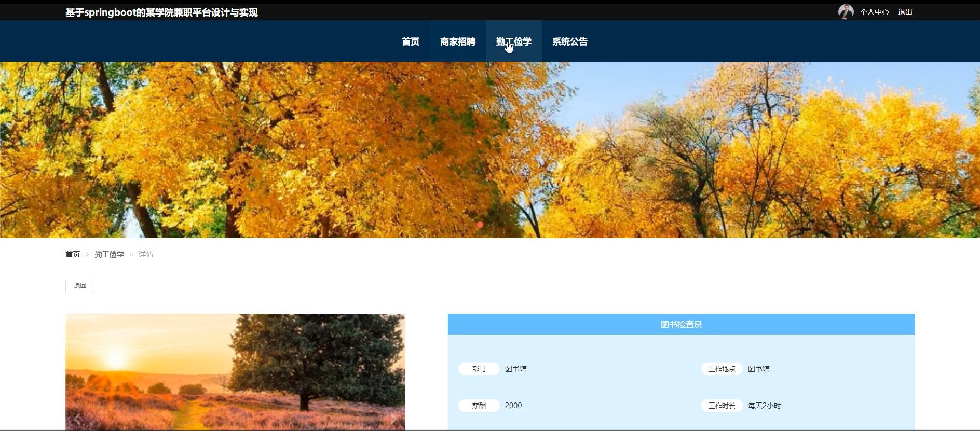Click the salary value 2000
980x431 pixels.
point(513,406)
